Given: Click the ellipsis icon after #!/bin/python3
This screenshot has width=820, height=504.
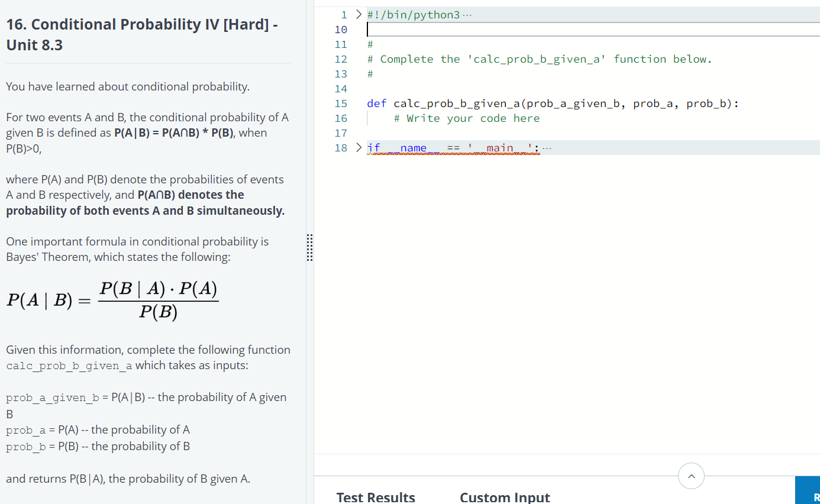Looking at the screenshot, I should [x=467, y=14].
